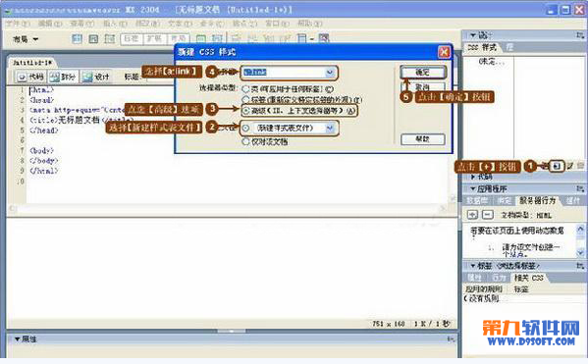Switch to Split view button
The image size is (588, 364).
63,77
